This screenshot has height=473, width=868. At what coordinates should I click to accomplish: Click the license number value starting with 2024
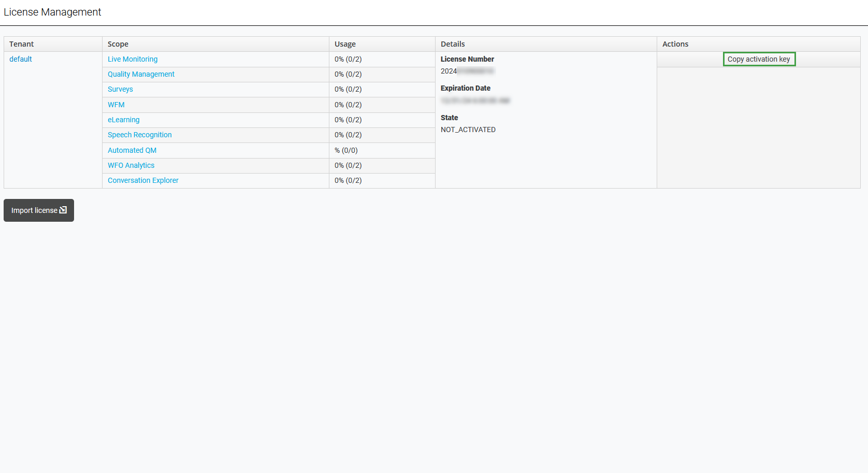(467, 71)
